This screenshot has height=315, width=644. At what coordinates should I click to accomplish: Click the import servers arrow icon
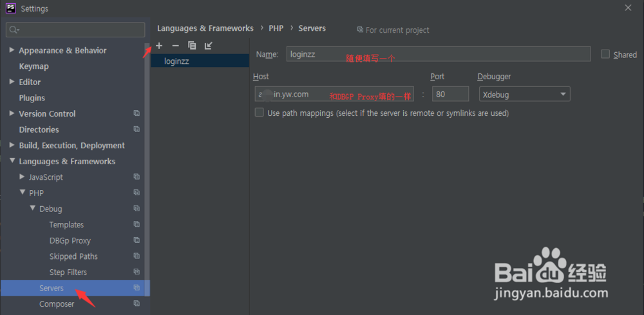coord(209,46)
